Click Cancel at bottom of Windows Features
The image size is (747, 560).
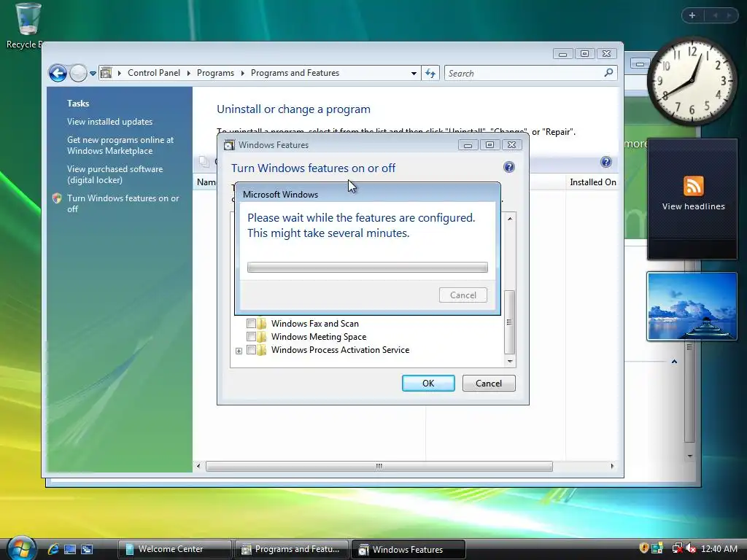488,384
